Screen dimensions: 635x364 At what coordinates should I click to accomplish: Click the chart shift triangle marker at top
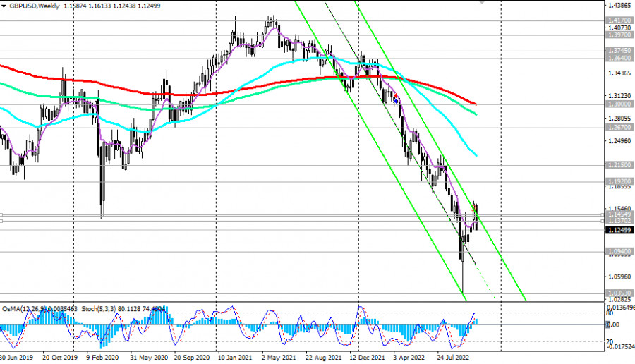pyautogui.click(x=483, y=2)
